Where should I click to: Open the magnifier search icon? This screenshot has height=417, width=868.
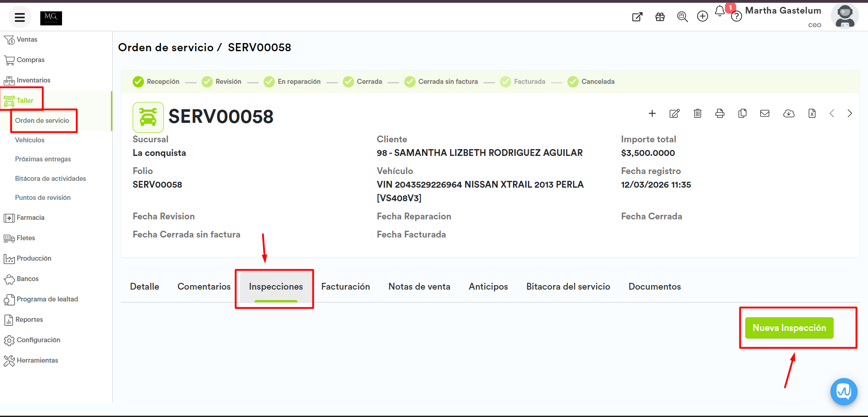[682, 17]
